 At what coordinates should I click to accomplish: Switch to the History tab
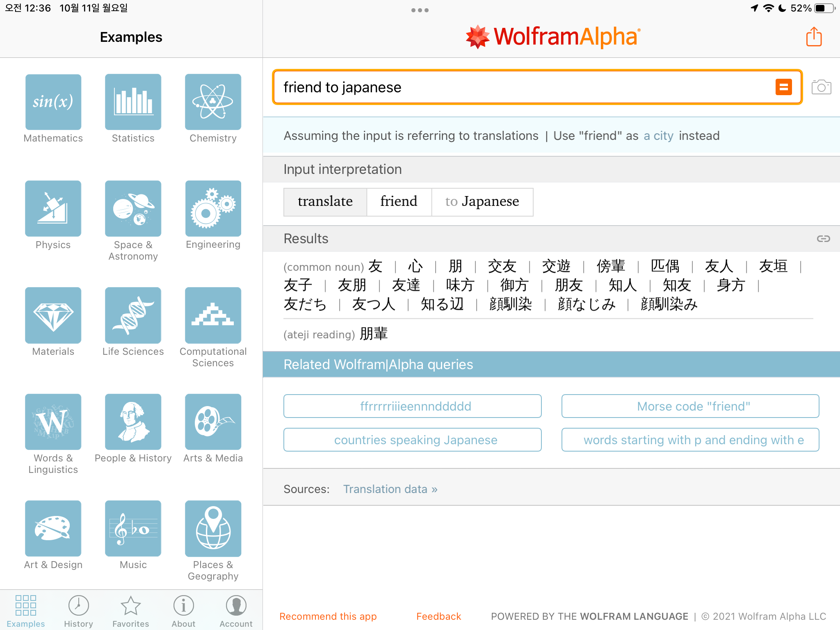[x=78, y=611]
